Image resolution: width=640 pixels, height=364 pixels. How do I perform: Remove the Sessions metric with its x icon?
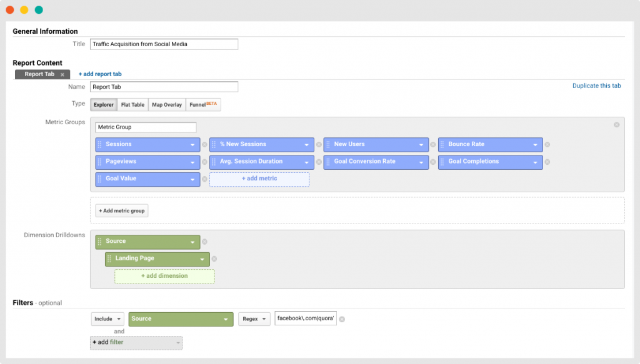coord(204,145)
